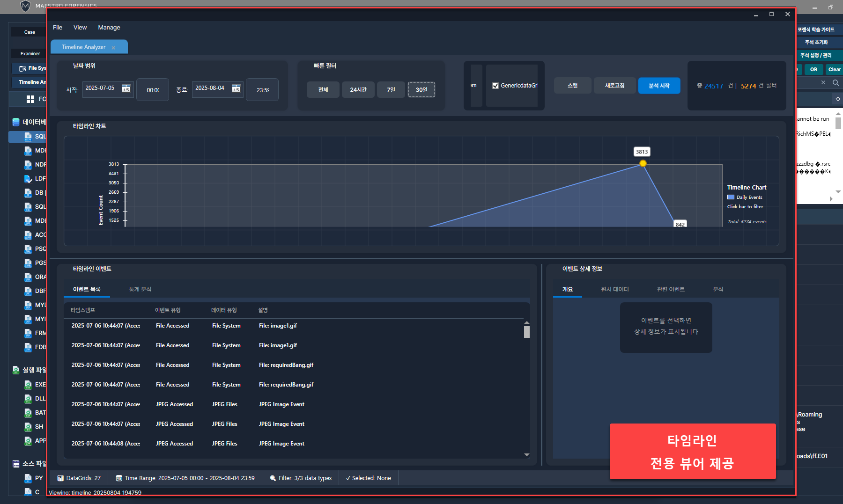Select the 24시간 quick filter

pyautogui.click(x=358, y=89)
